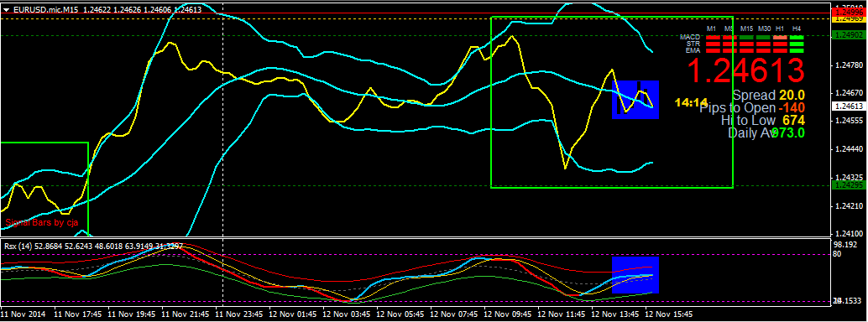Select the red 1.24996 price label
Screen dimensions: 868x322
848,12
